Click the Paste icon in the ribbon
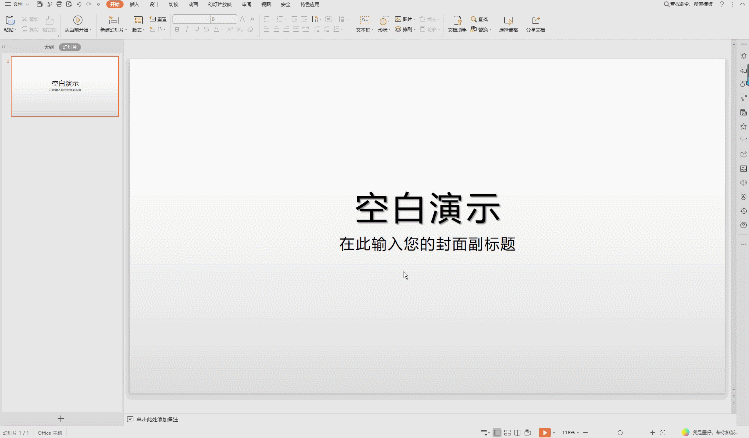The width and height of the screenshot is (749, 438). [x=10, y=20]
